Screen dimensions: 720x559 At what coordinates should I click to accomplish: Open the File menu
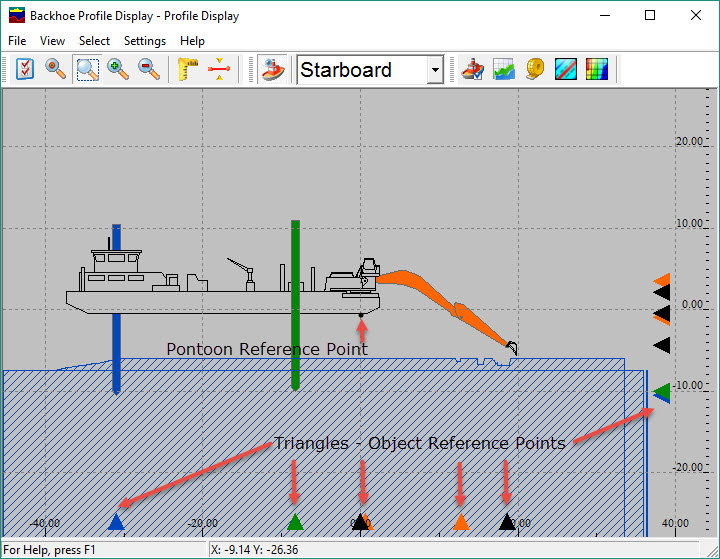[17, 41]
